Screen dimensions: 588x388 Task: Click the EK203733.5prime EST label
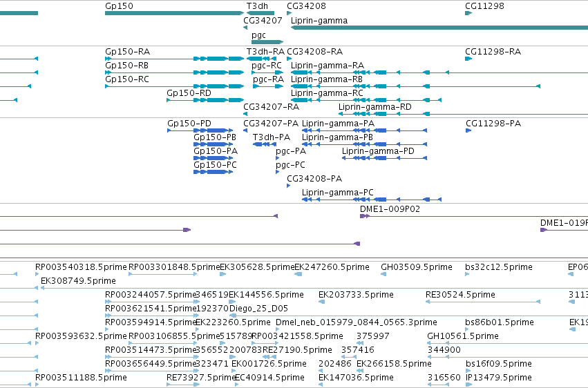pyautogui.click(x=357, y=295)
